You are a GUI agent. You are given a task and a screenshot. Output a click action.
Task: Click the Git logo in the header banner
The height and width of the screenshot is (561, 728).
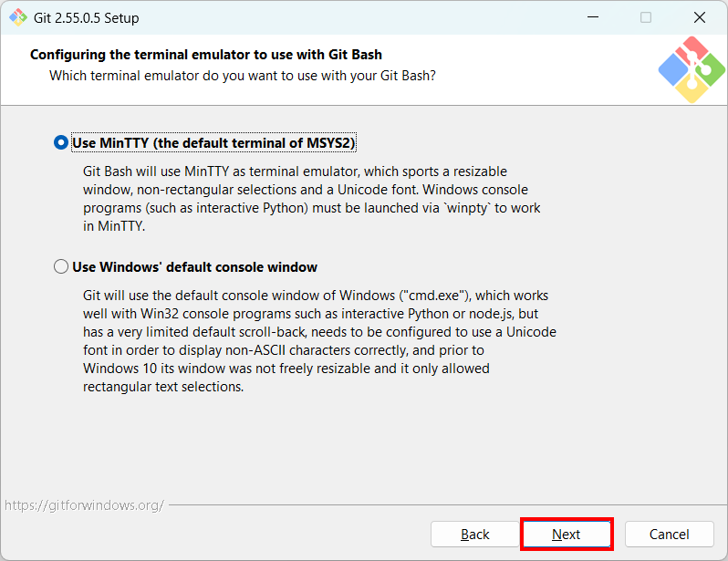point(692,69)
